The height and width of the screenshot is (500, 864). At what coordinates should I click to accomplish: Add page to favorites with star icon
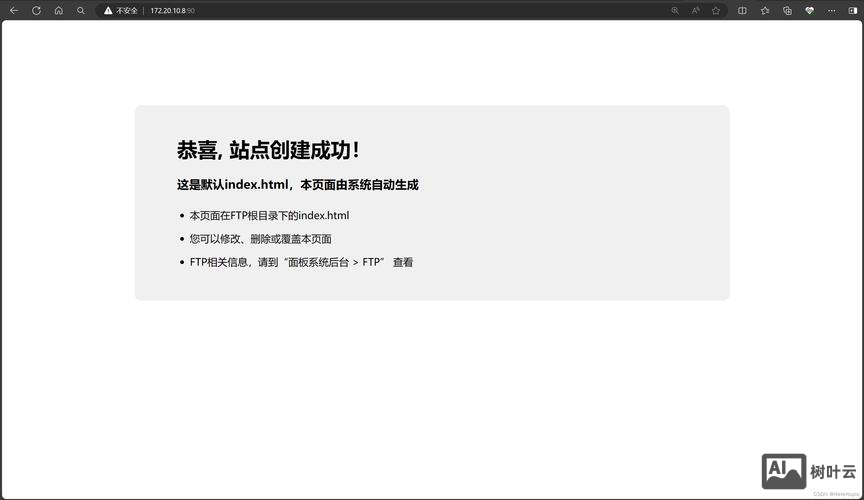point(716,10)
